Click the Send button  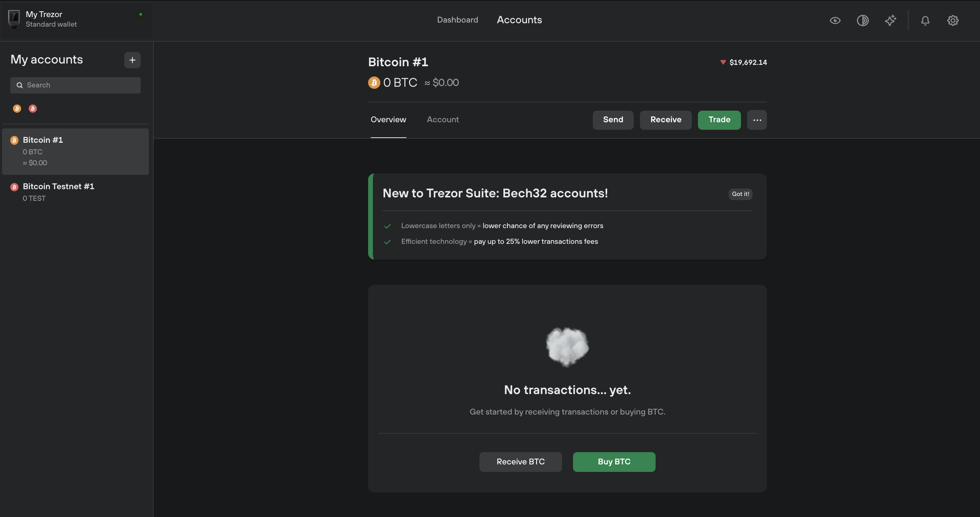pyautogui.click(x=613, y=120)
